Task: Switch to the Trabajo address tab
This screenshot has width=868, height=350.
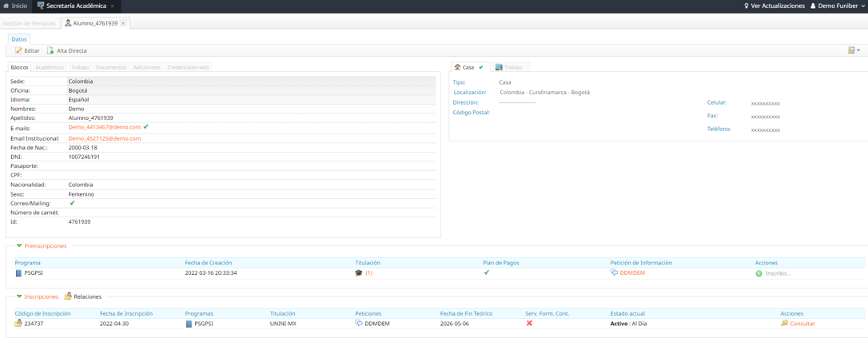Action: pos(508,67)
